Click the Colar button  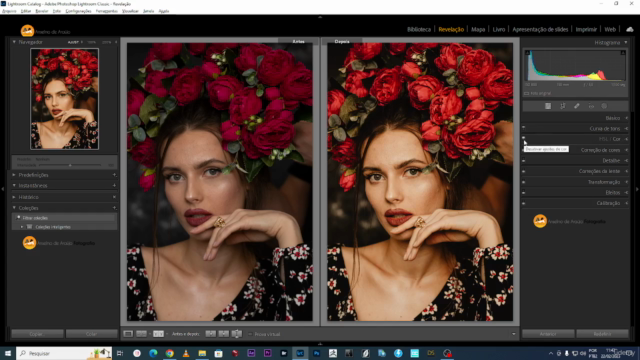(x=91, y=334)
